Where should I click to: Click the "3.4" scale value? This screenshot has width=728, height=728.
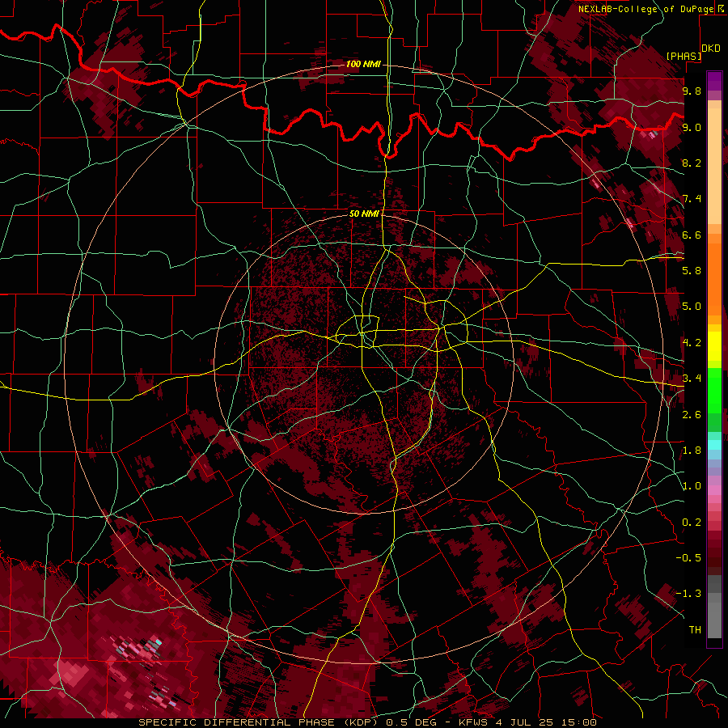click(692, 379)
